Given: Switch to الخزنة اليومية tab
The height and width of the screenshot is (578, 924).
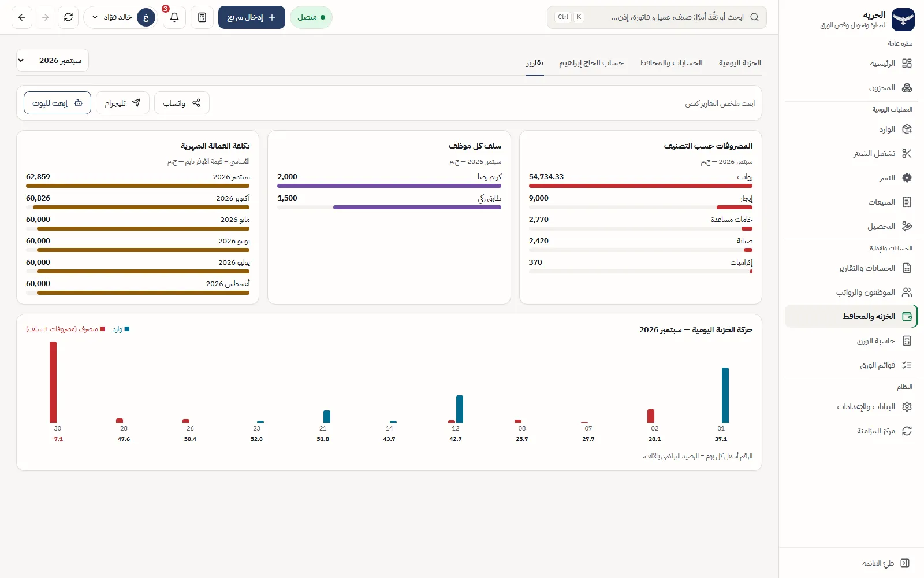Looking at the screenshot, I should coord(740,63).
